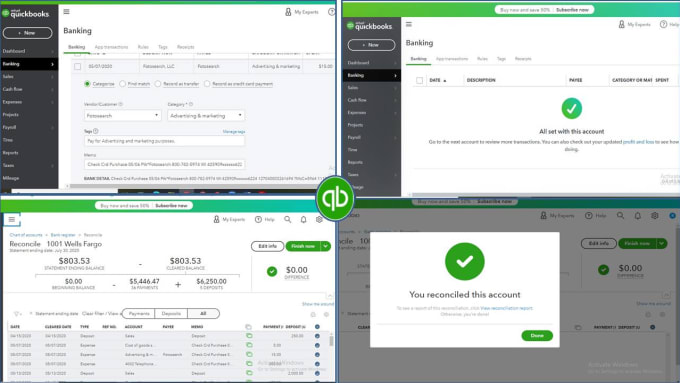Toggle cleared circle for Advertising Fotosearch row
The height and width of the screenshot is (383, 680).
click(317, 355)
